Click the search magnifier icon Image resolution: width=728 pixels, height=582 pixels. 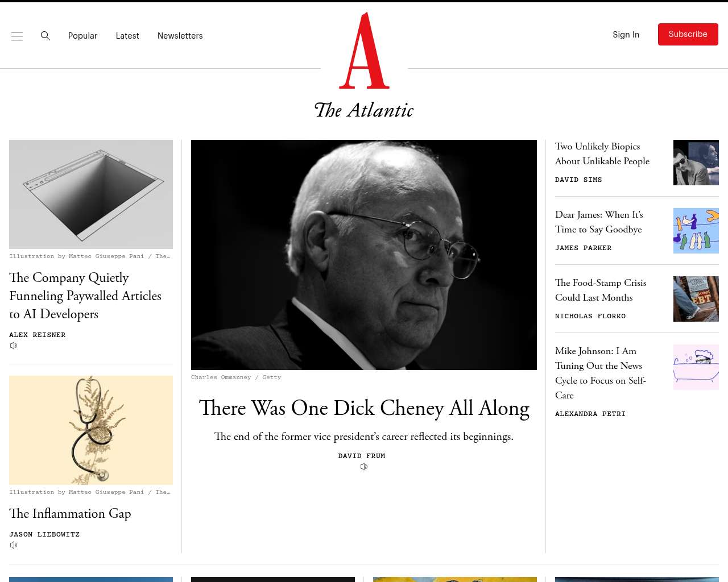click(45, 36)
